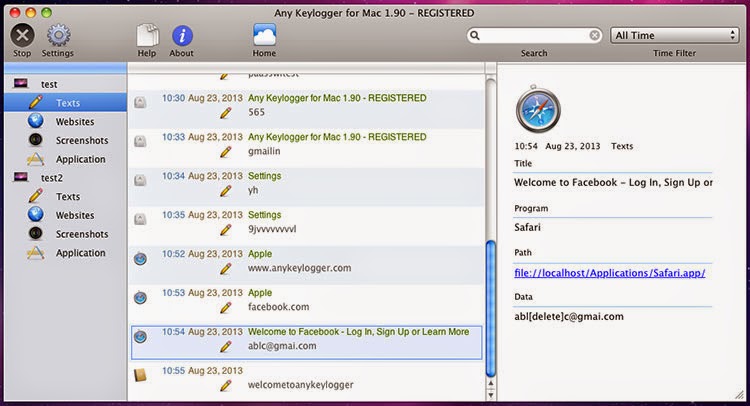Click the Safari icon on the 10:54 row
750x406 pixels.
click(140, 337)
